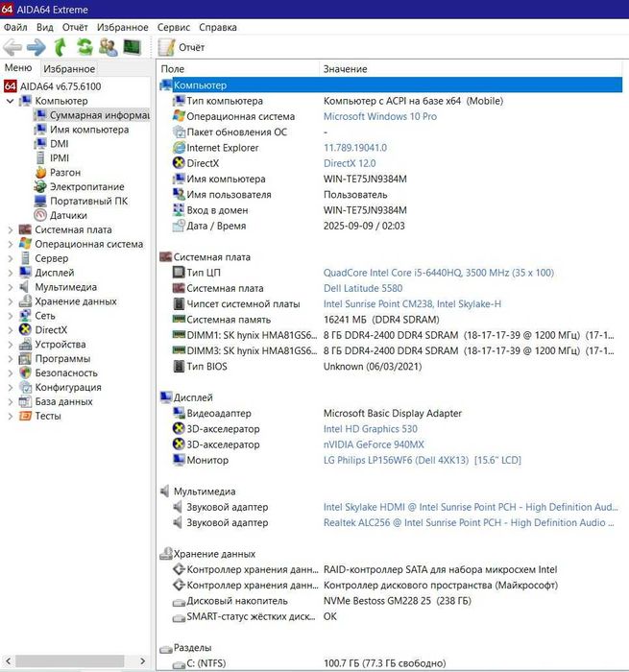Open the Dell Latitude 5580 link

pyautogui.click(x=363, y=288)
